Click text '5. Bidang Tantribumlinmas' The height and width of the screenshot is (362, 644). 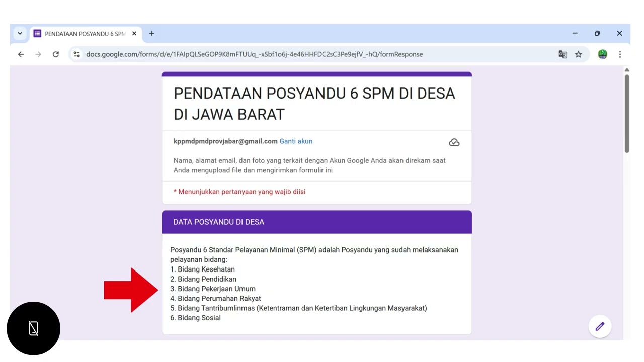(212, 308)
